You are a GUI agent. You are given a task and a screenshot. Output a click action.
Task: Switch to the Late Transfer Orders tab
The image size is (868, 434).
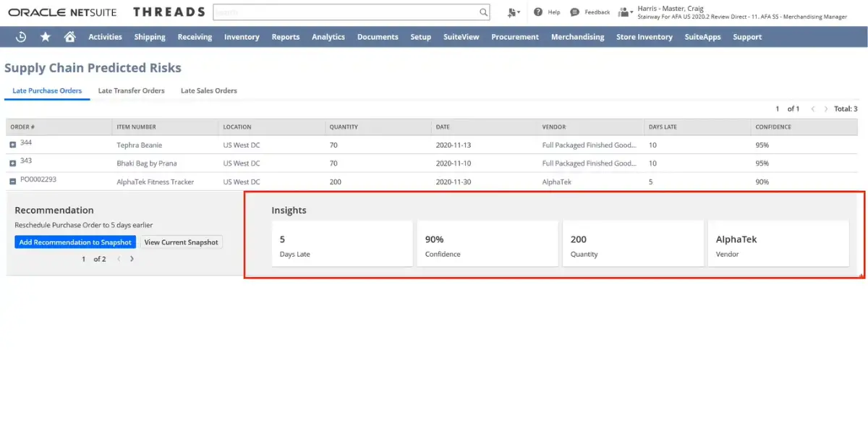tap(132, 91)
